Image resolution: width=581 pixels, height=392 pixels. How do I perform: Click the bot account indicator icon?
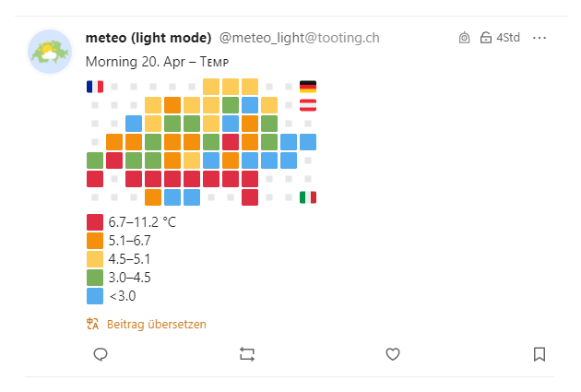coord(464,38)
